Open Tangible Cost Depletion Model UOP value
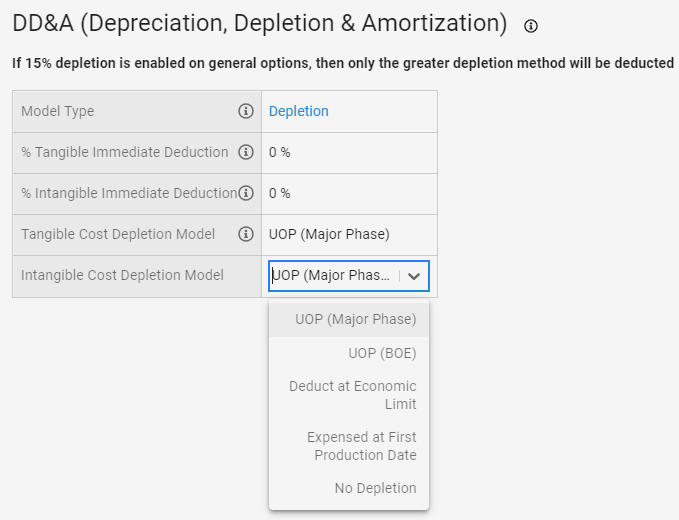 pyautogui.click(x=329, y=234)
